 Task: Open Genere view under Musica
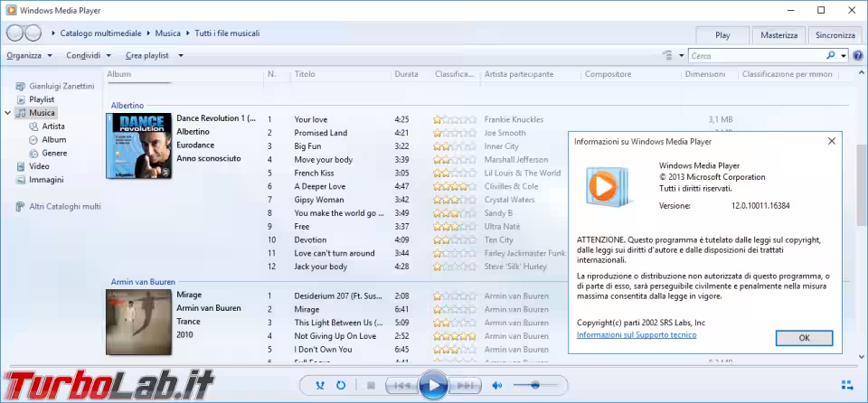tap(48, 153)
